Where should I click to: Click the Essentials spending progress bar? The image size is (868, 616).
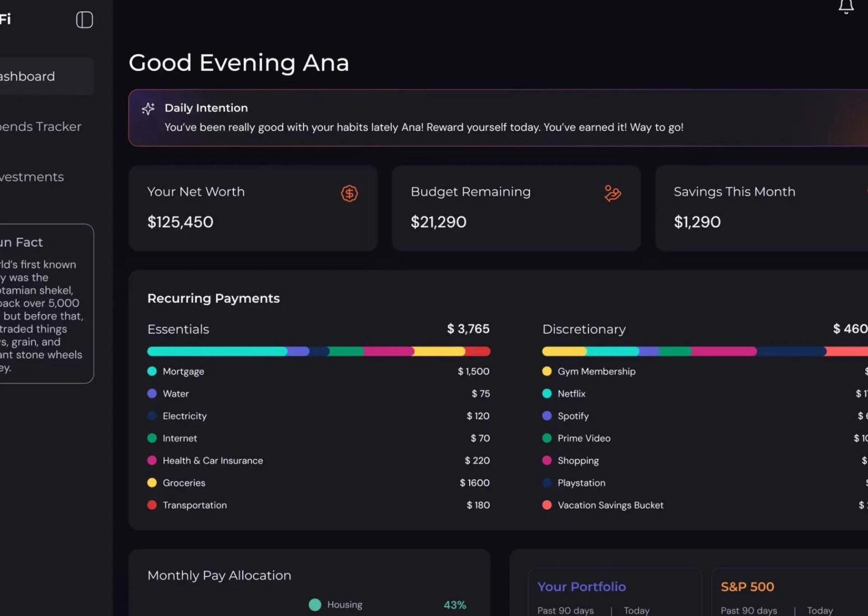point(318,351)
